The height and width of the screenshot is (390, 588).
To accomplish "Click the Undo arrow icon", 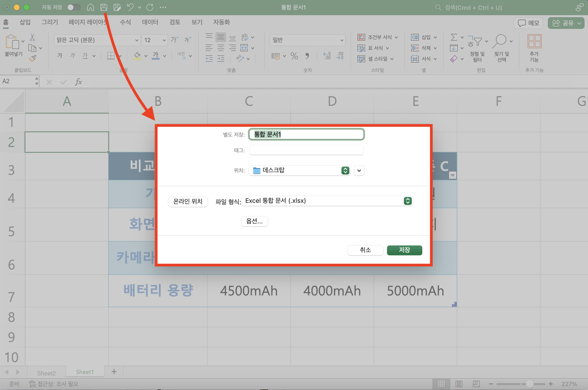I will (x=130, y=7).
